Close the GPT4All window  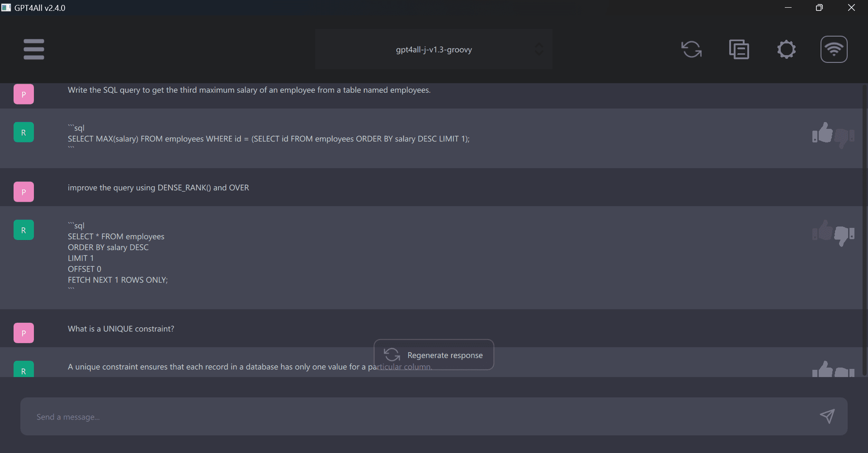pyautogui.click(x=852, y=8)
